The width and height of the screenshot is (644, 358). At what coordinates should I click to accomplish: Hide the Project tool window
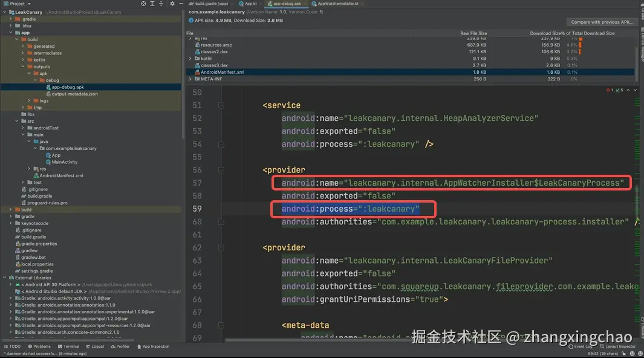coord(181,4)
